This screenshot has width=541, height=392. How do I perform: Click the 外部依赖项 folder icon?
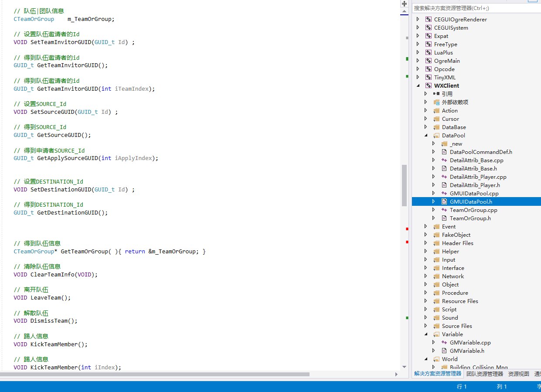tap(436, 102)
